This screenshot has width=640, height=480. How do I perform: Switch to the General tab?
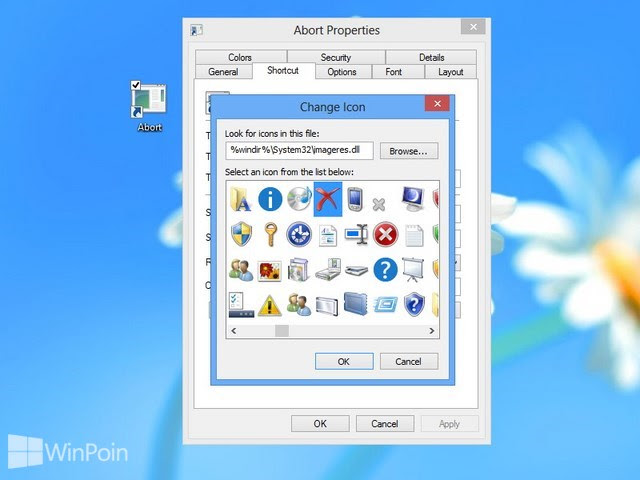(x=223, y=72)
